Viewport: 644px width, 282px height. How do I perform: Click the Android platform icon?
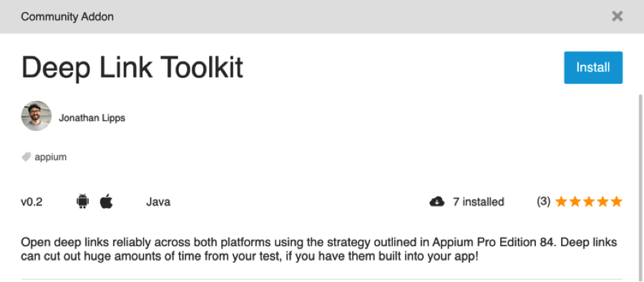pos(82,201)
